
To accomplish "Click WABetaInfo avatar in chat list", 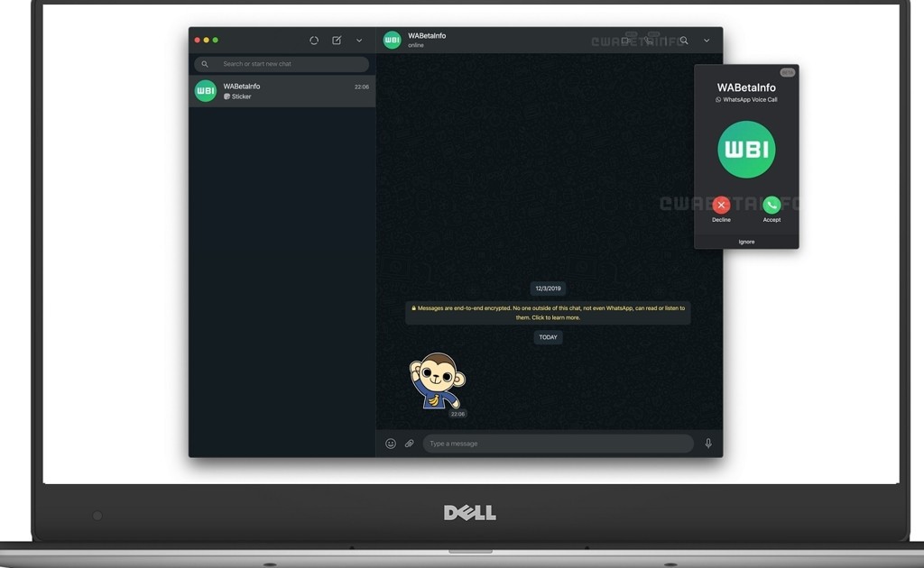I will [206, 91].
